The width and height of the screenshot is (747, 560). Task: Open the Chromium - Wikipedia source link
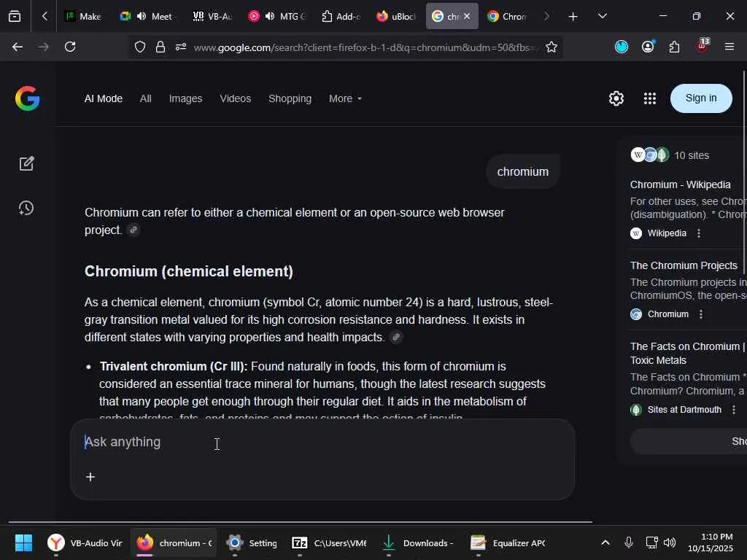coord(680,184)
